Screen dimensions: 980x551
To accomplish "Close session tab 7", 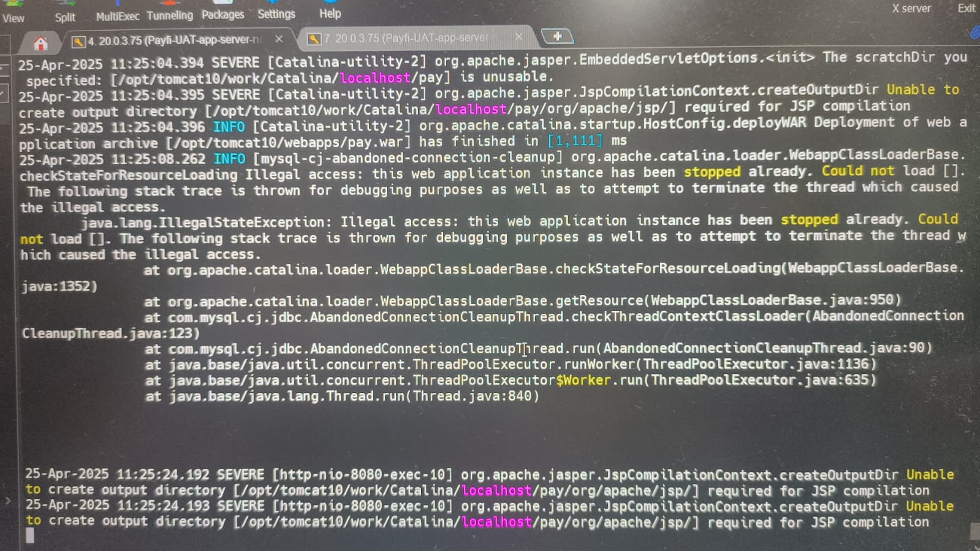I will [518, 37].
